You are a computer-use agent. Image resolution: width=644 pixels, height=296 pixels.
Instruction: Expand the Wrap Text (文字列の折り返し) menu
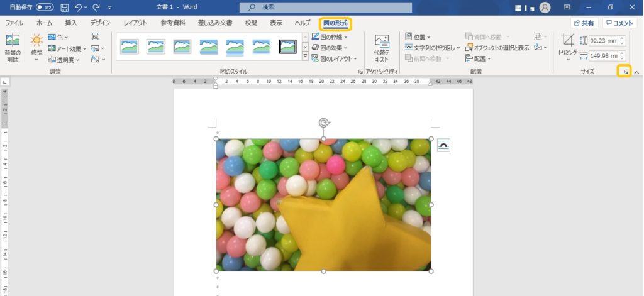click(433, 47)
